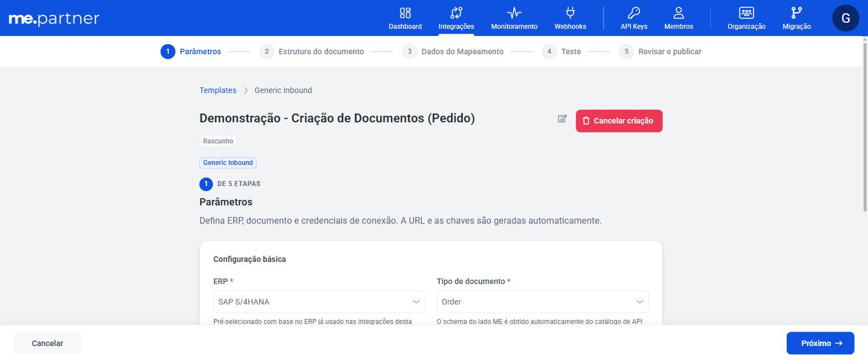868x361 pixels.
Task: Select the Webhooks plug icon
Action: (570, 13)
